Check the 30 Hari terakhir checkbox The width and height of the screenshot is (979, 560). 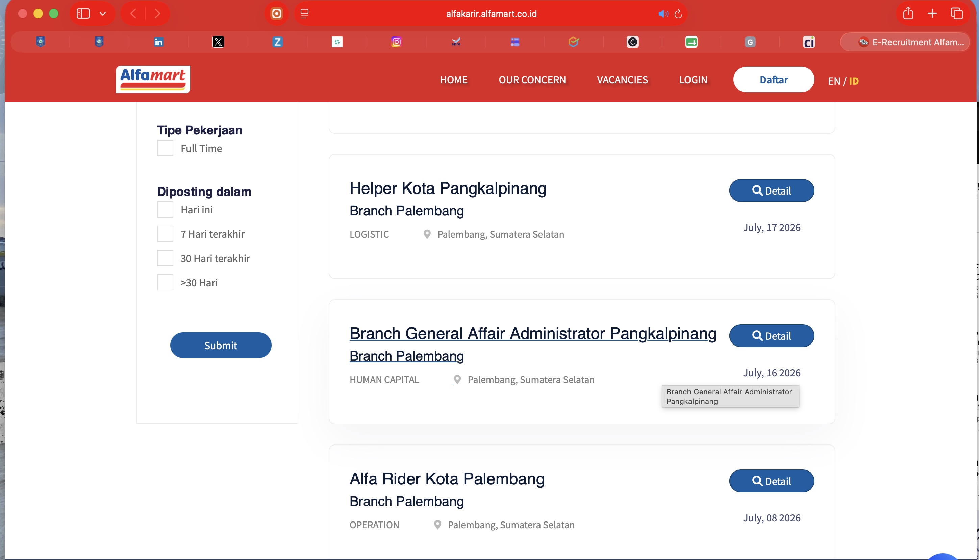coord(165,258)
